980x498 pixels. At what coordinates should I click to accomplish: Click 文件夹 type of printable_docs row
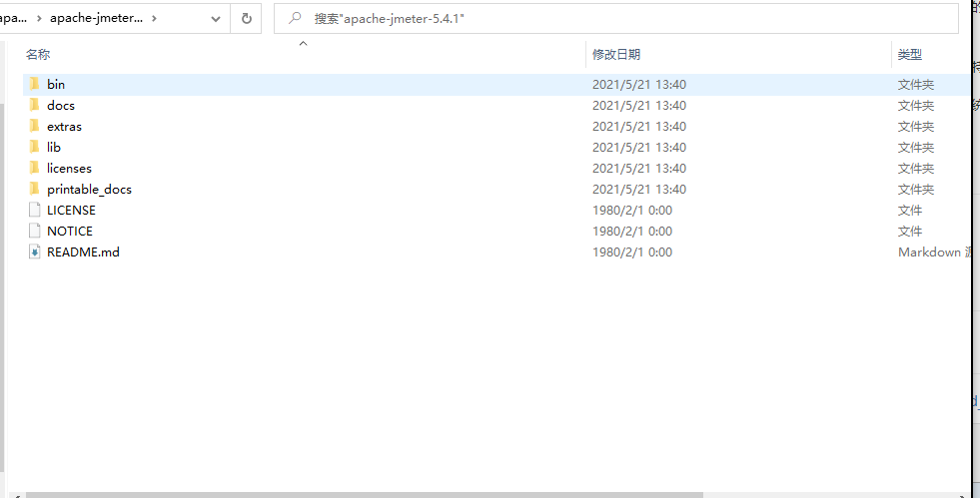(x=916, y=189)
